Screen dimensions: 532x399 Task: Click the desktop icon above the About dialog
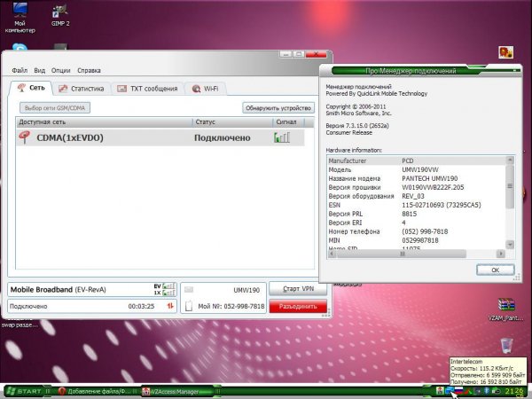point(505,52)
